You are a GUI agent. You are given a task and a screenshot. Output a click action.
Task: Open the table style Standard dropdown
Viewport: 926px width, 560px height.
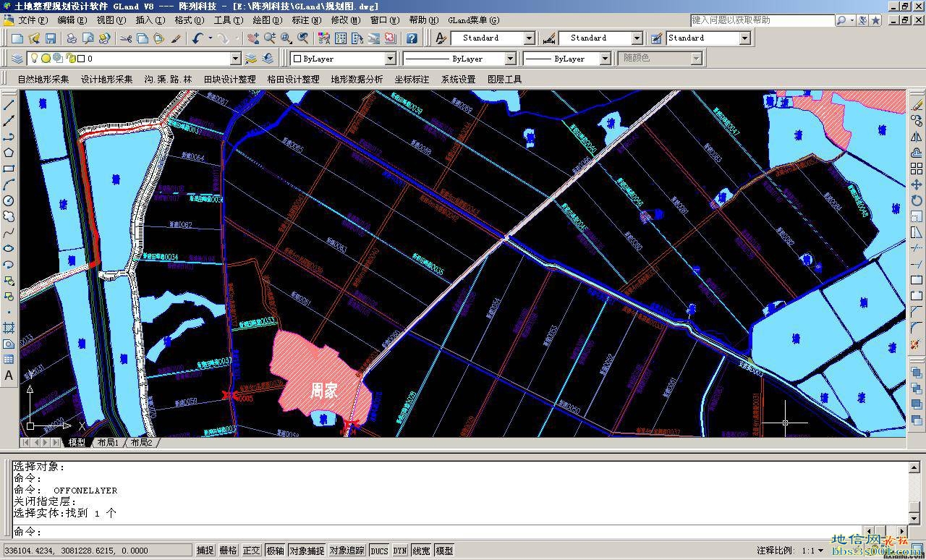[744, 38]
